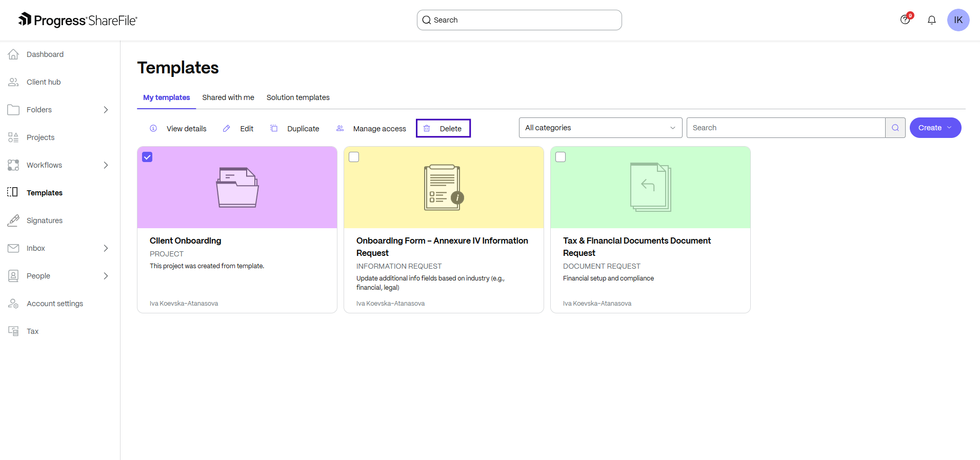Click the Account settings gear-person icon
The width and height of the screenshot is (980, 460).
pyautogui.click(x=13, y=304)
